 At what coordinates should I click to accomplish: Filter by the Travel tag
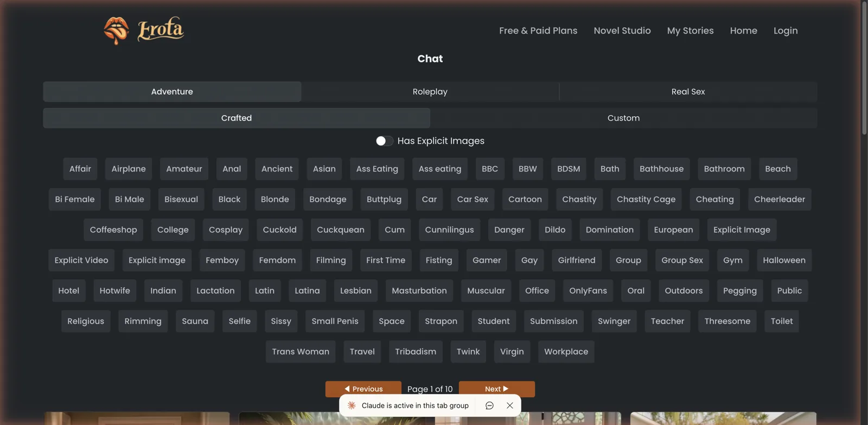(362, 351)
